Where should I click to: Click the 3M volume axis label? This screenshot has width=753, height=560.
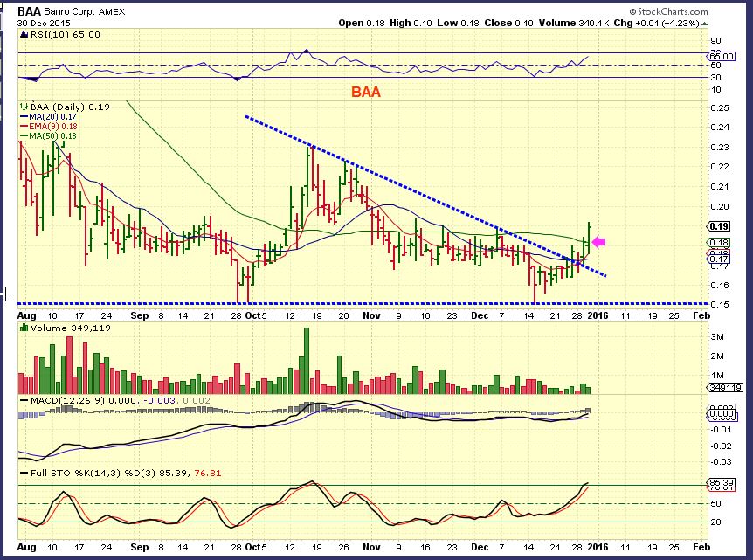pos(717,336)
